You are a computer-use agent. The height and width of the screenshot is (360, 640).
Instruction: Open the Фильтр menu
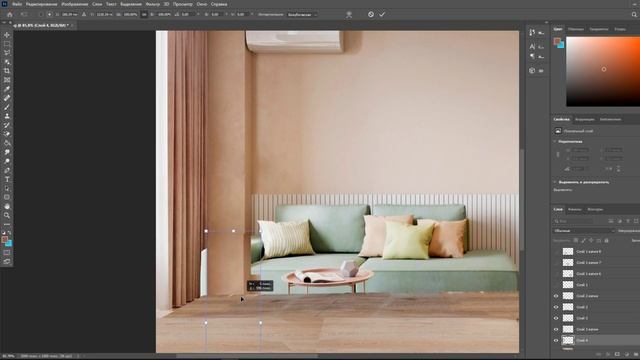153,4
